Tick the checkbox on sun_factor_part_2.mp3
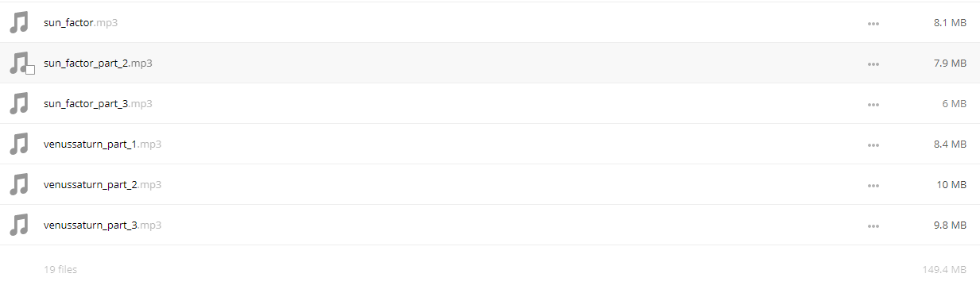Screen dimensions: 980x289 tap(30, 70)
